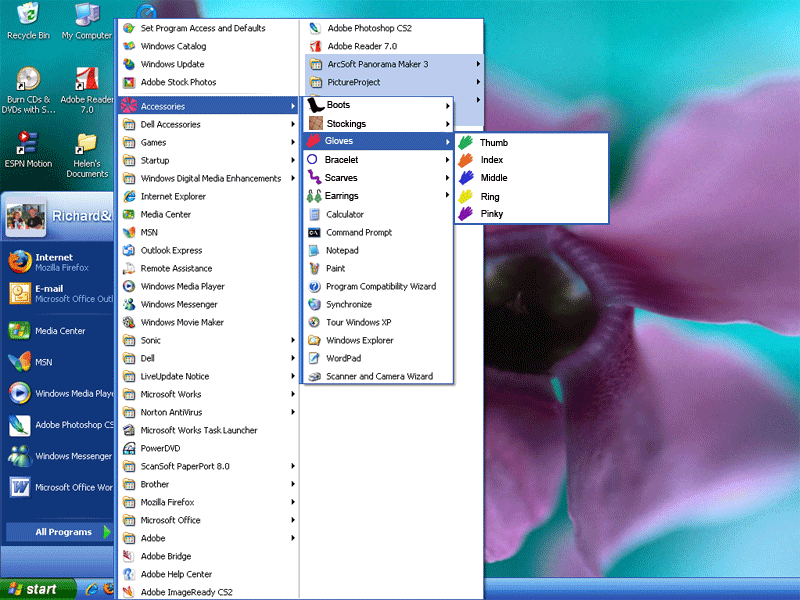Choose WordPad from Accessories menu
This screenshot has width=800, height=600.
[x=378, y=358]
